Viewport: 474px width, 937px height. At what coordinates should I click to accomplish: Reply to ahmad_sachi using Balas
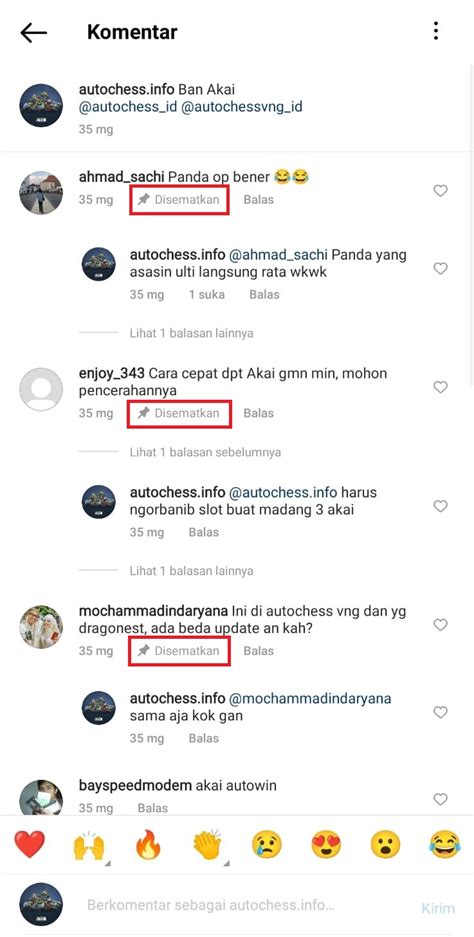click(x=258, y=200)
